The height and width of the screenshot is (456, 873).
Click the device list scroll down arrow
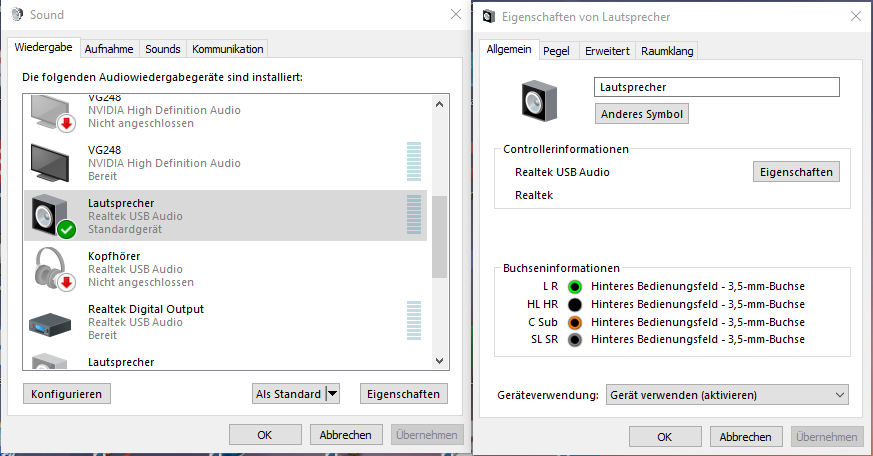[439, 361]
